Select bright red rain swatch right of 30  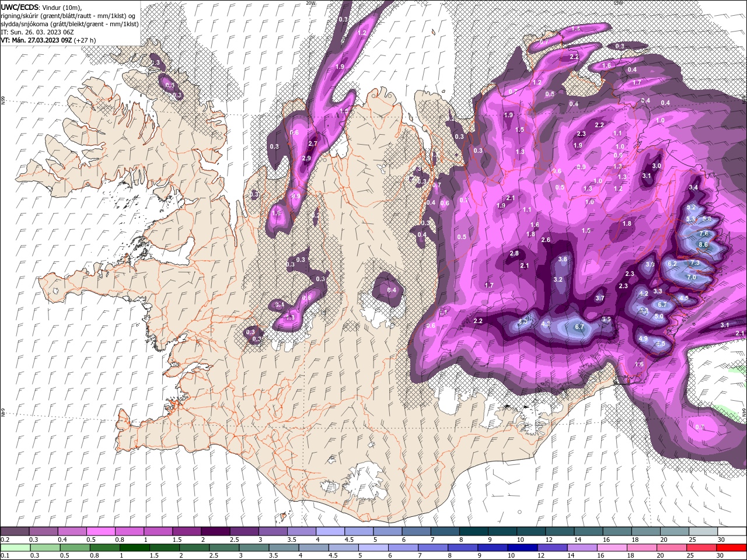point(732,547)
